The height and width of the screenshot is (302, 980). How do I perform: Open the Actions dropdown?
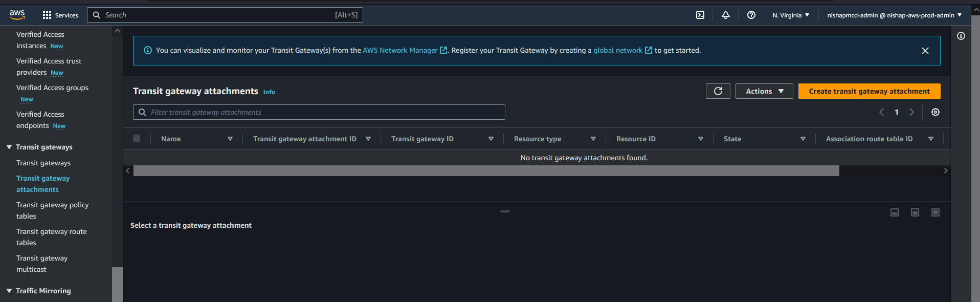[x=764, y=91]
